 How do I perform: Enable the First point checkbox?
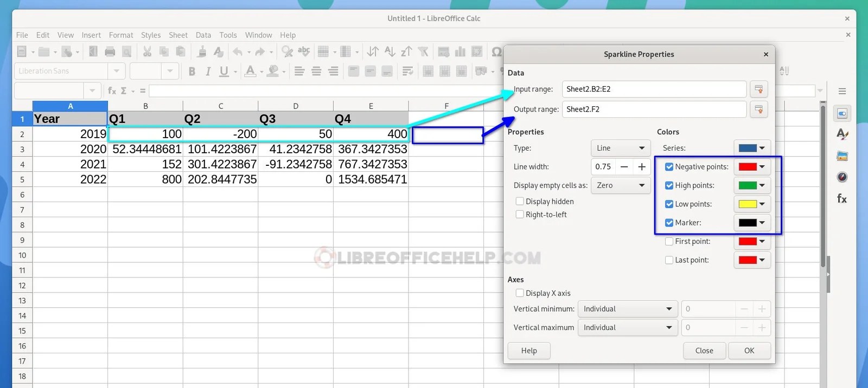669,242
